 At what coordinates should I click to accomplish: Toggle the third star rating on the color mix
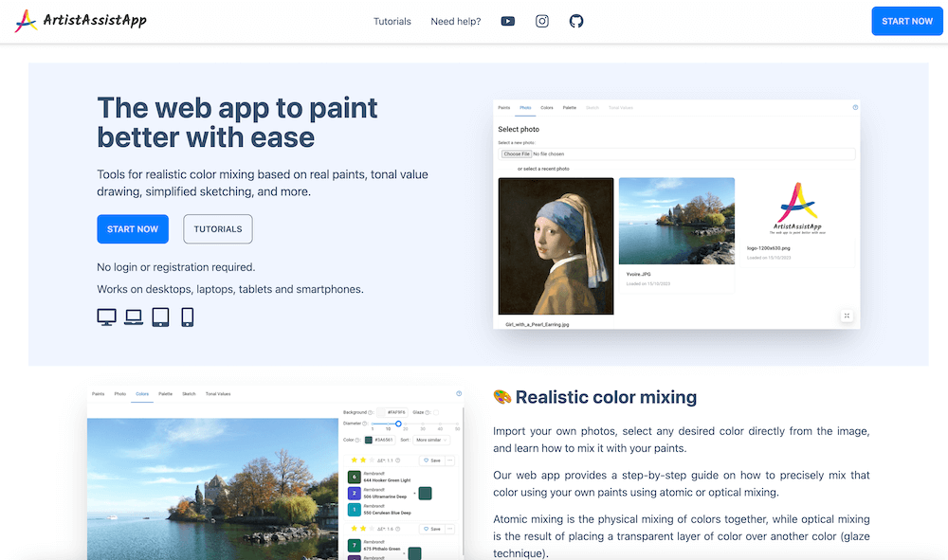(370, 460)
